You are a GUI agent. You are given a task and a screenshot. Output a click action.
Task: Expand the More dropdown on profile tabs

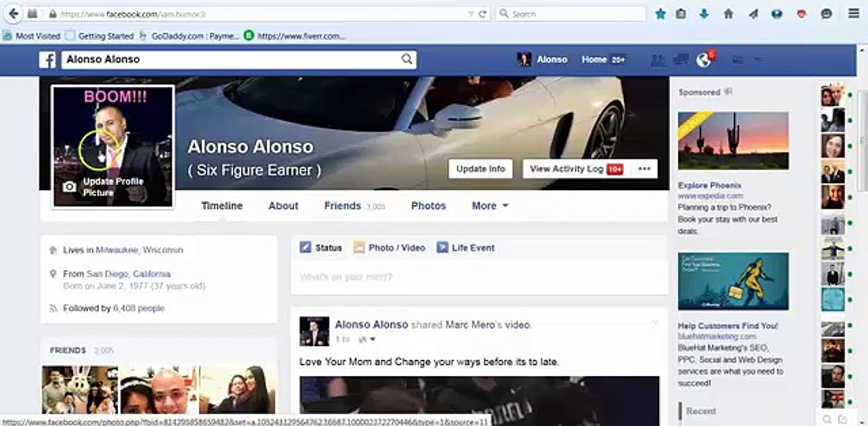click(x=490, y=206)
